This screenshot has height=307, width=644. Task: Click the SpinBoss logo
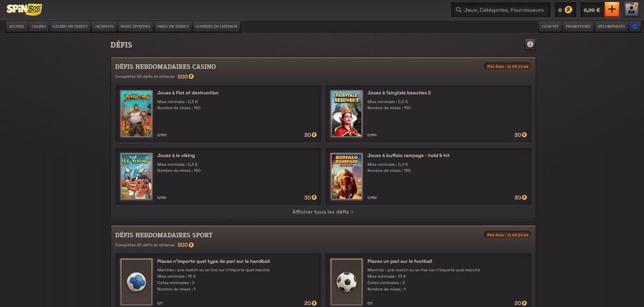click(x=24, y=9)
